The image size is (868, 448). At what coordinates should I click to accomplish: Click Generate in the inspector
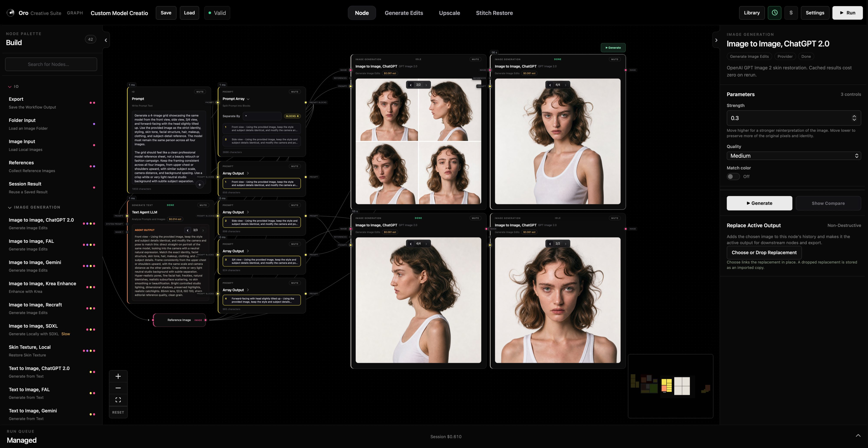coord(759,203)
